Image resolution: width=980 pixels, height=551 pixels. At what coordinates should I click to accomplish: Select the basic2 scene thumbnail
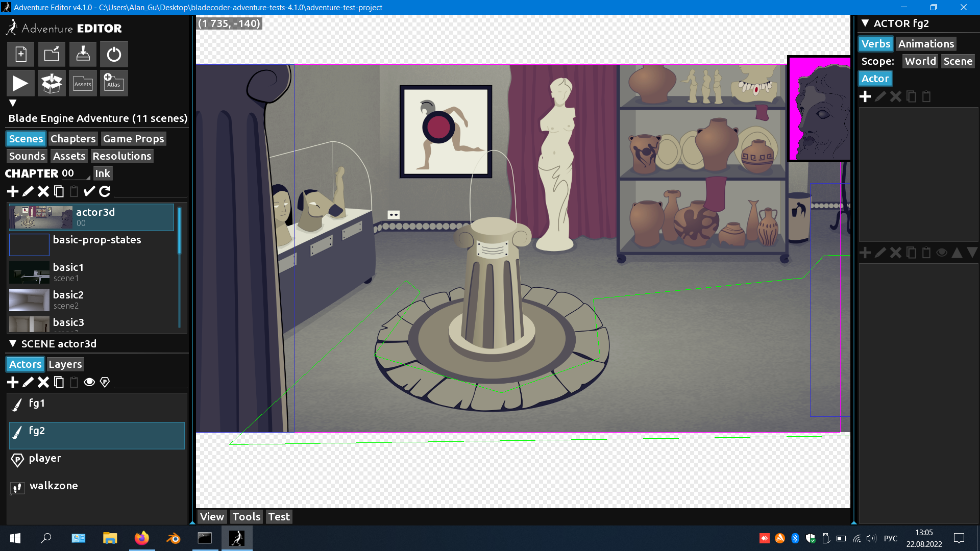[29, 300]
